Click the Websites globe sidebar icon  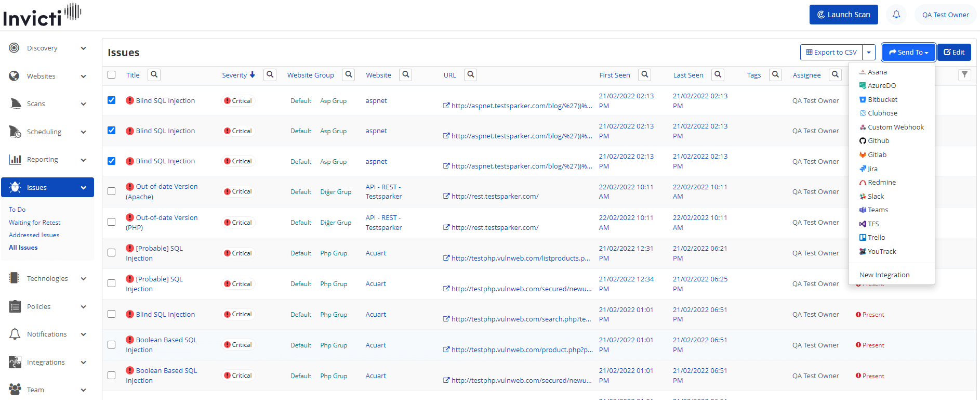15,76
